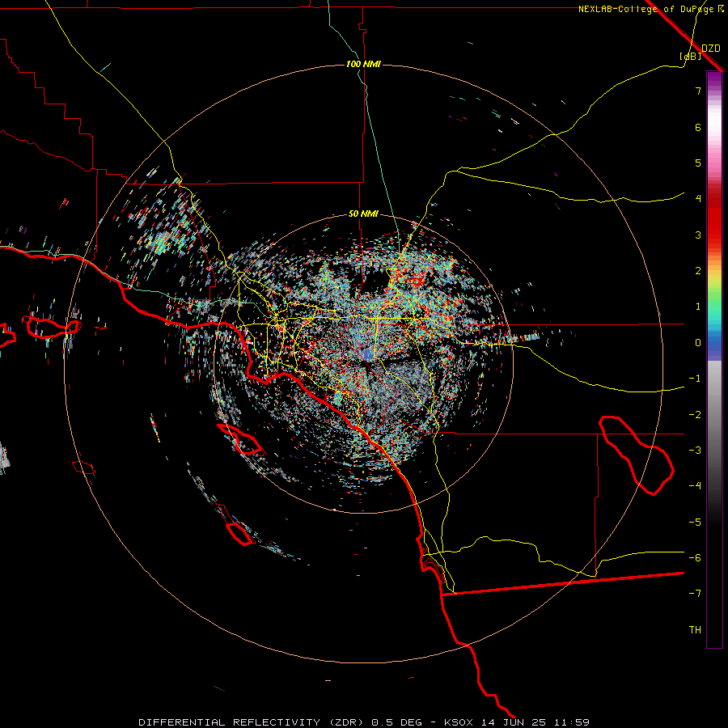Viewport: 728px width, 728px height.
Task: Click the -1 value on color scale
Action: (695, 379)
